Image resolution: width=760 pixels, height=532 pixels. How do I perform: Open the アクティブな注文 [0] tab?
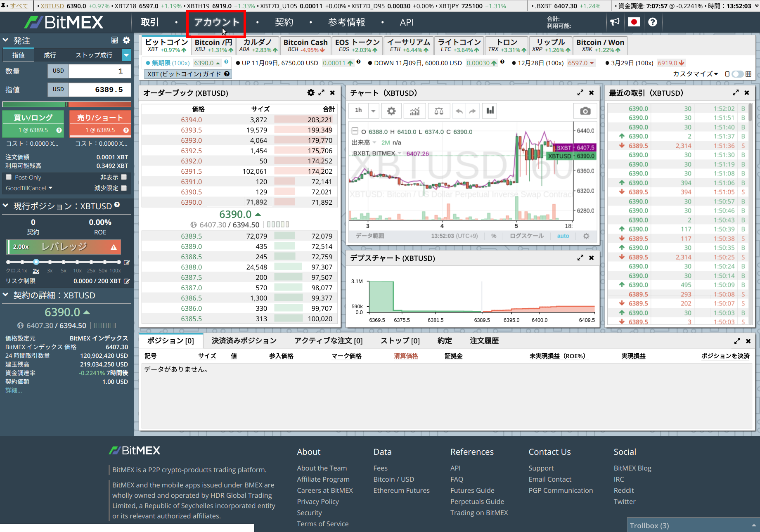(329, 341)
